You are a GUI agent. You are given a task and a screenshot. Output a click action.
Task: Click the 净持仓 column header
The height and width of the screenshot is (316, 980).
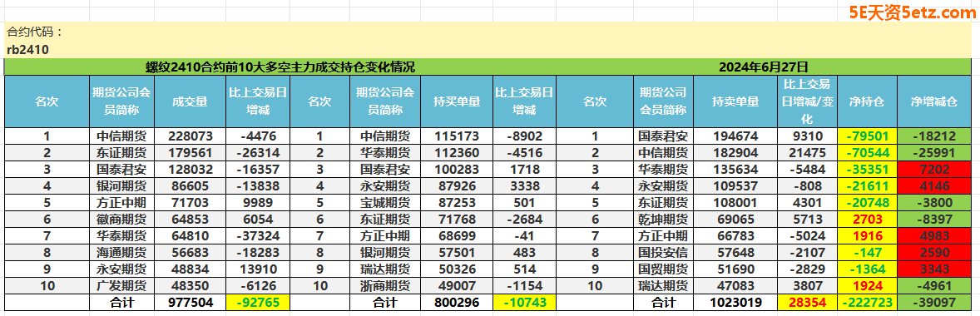tap(867, 101)
